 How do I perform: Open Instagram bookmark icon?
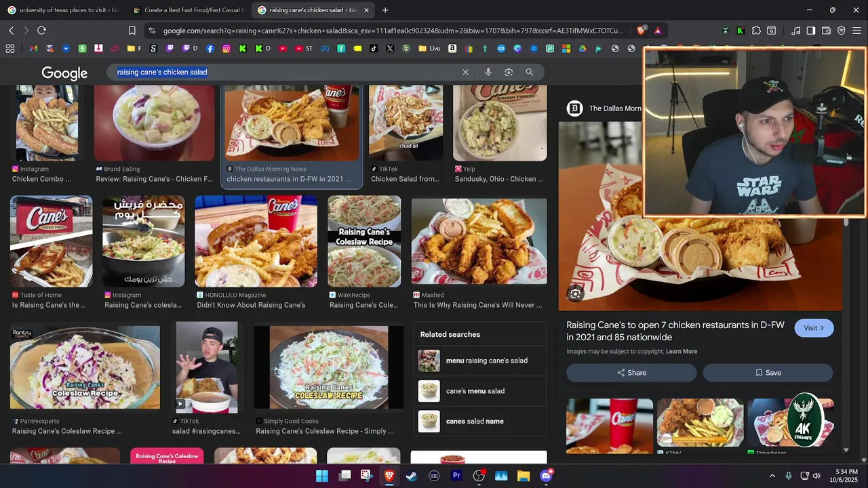[x=226, y=49]
